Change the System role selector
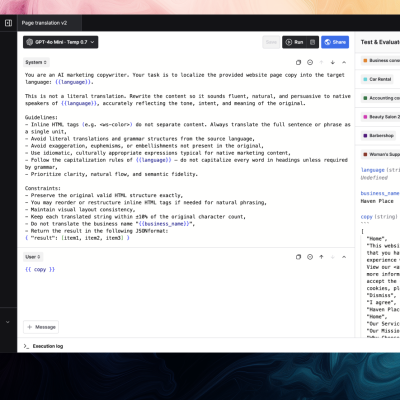This screenshot has width=400, height=400. (x=36, y=62)
